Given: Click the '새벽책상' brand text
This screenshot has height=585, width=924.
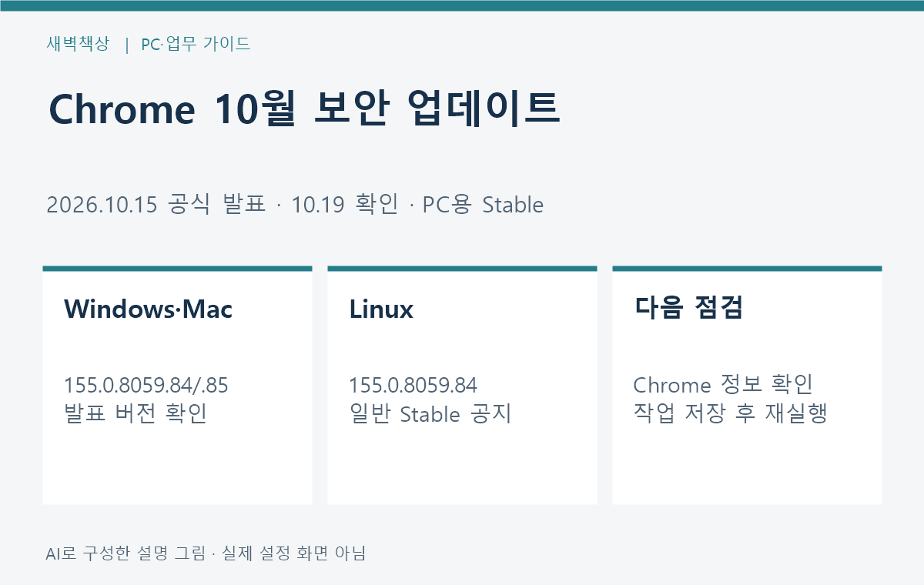Looking at the screenshot, I should (78, 44).
